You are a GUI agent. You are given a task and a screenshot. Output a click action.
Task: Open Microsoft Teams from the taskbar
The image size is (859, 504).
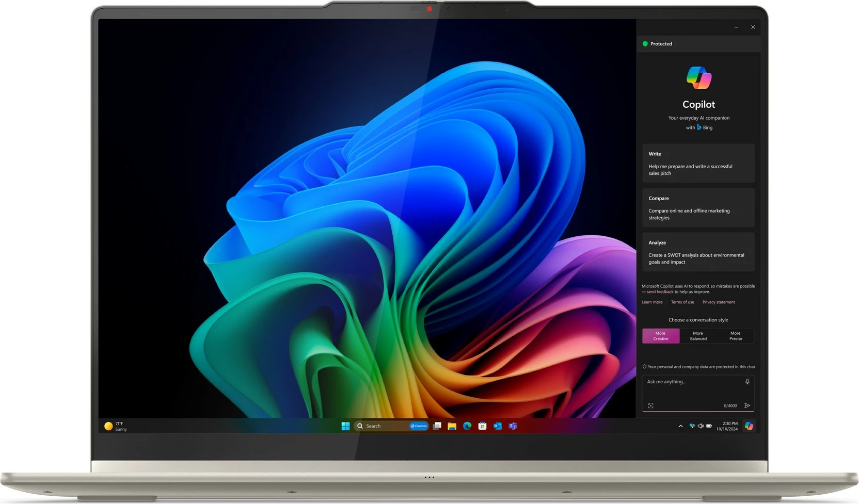point(513,426)
